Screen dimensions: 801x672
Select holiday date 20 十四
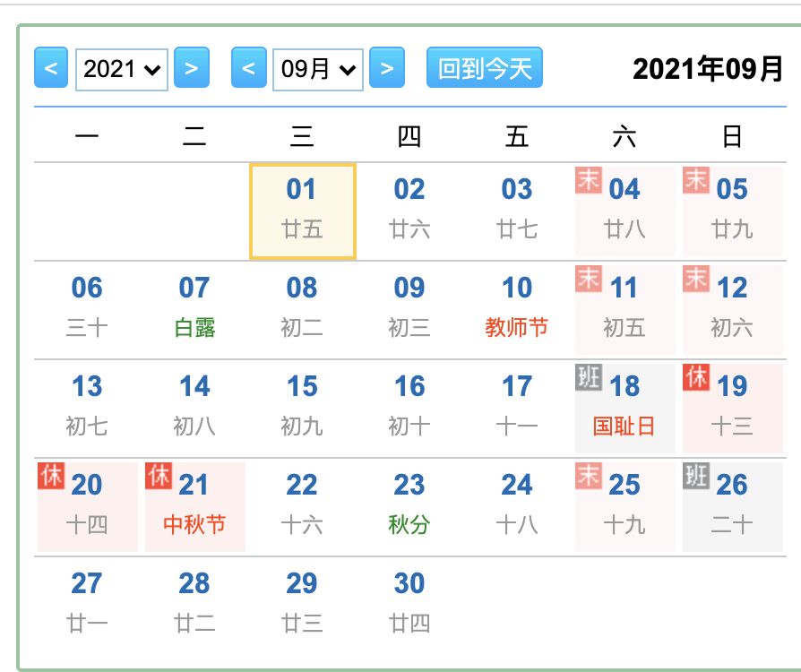87,507
